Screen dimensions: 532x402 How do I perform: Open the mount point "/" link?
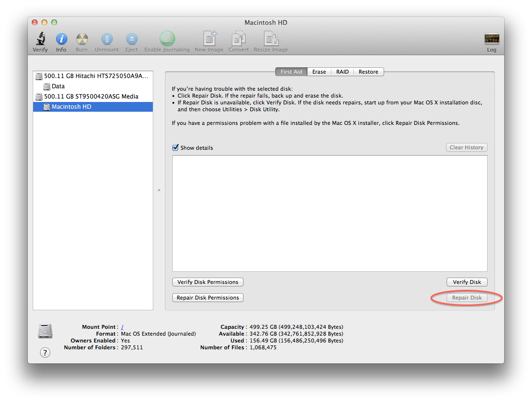(x=122, y=327)
